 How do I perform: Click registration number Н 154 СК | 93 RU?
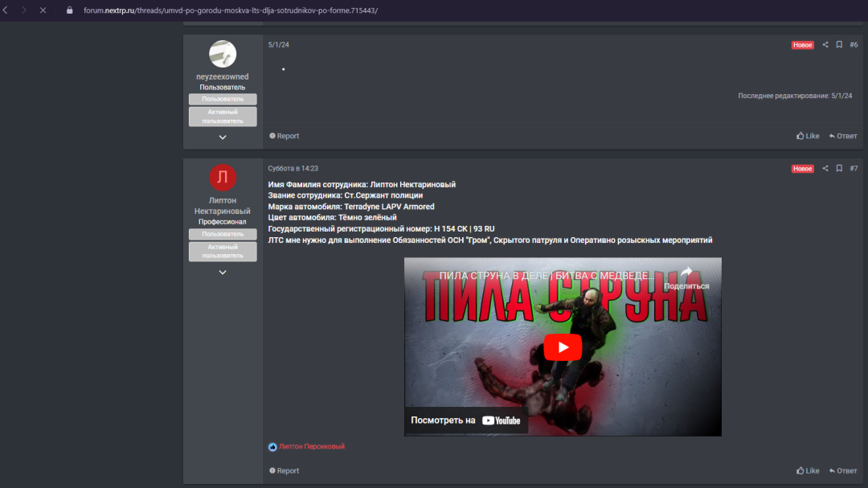(465, 229)
